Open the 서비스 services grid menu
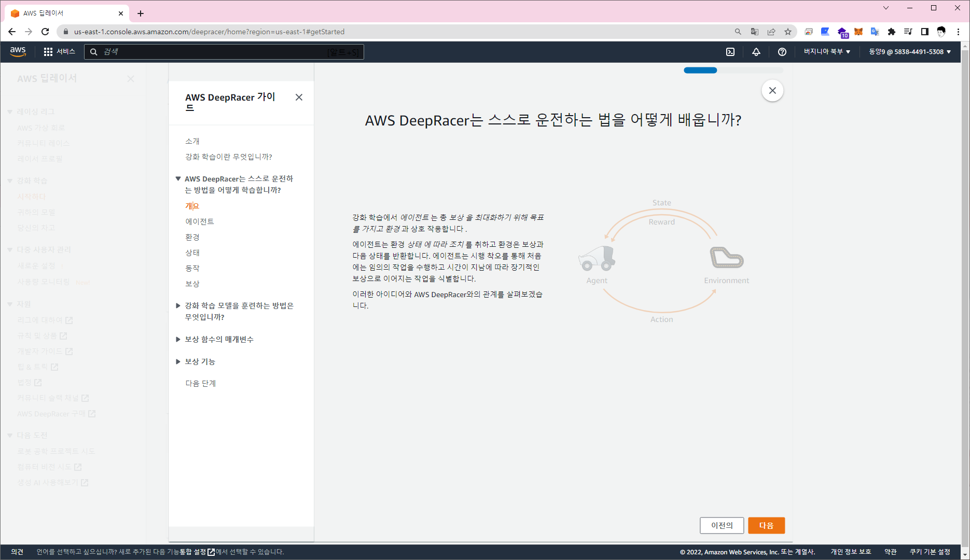 click(60, 52)
